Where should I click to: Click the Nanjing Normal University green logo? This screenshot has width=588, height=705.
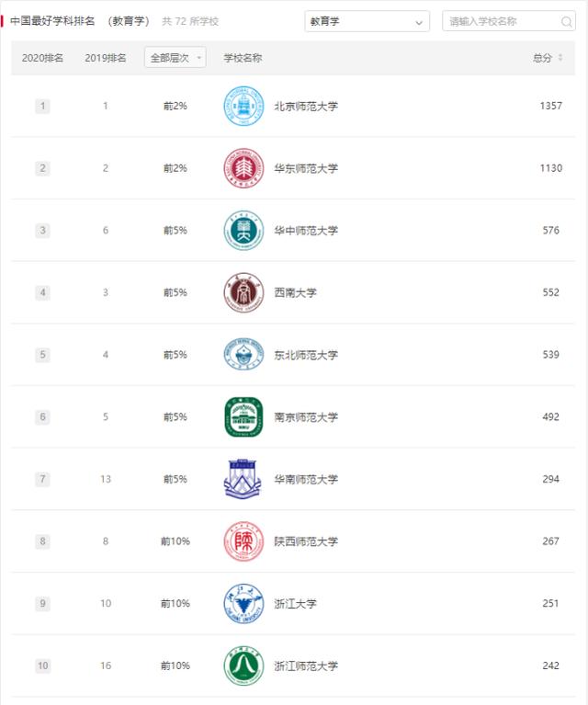pos(243,416)
